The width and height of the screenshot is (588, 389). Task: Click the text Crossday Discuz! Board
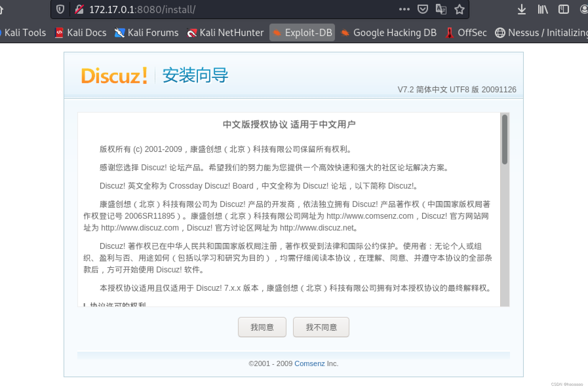(211, 186)
